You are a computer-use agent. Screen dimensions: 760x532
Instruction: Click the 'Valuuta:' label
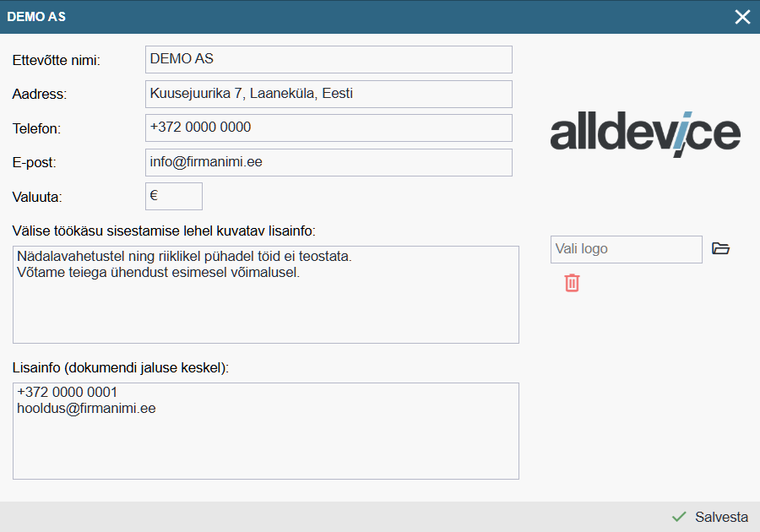click(36, 197)
